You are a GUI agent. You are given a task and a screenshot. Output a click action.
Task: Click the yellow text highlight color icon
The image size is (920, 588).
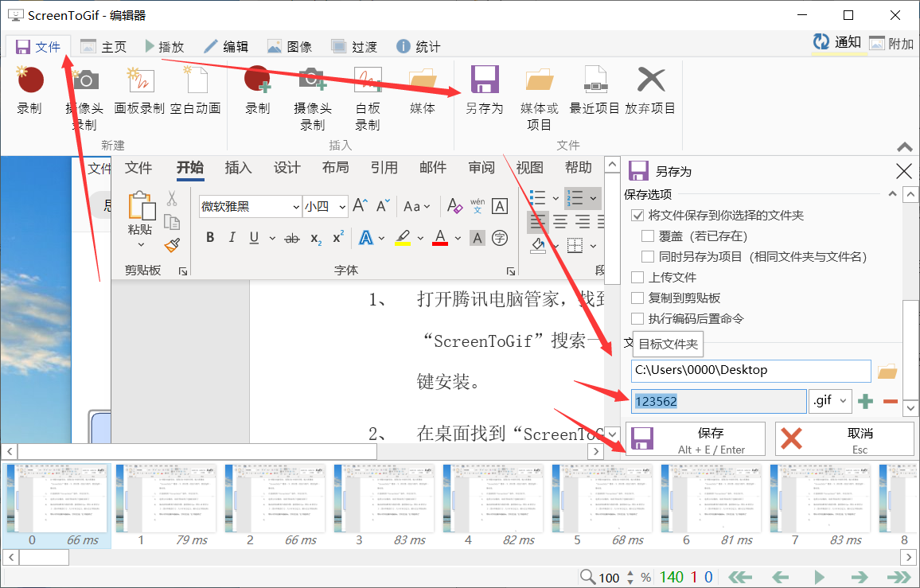click(403, 238)
